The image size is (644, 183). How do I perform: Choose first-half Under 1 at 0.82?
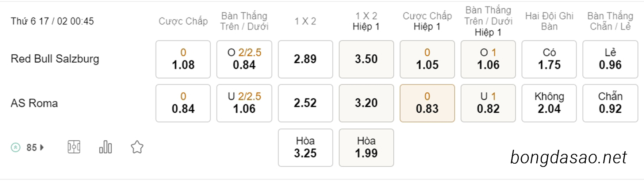pos(488,103)
